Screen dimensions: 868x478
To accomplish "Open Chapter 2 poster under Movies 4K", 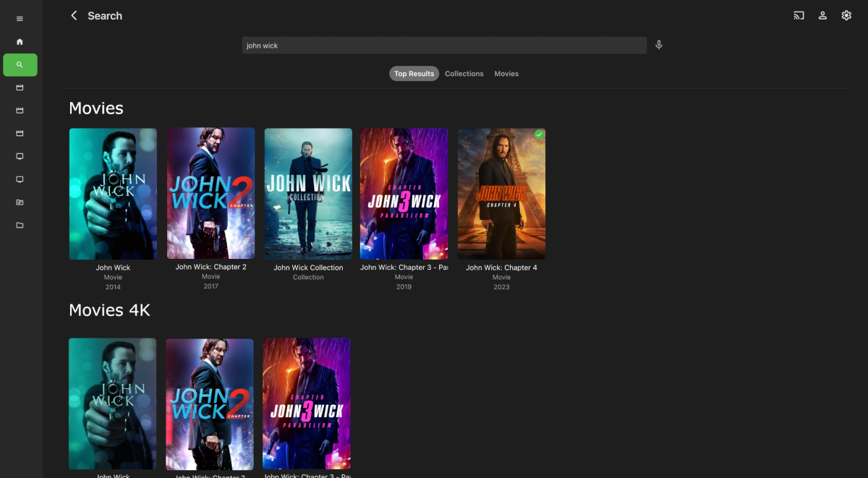I will point(210,404).
